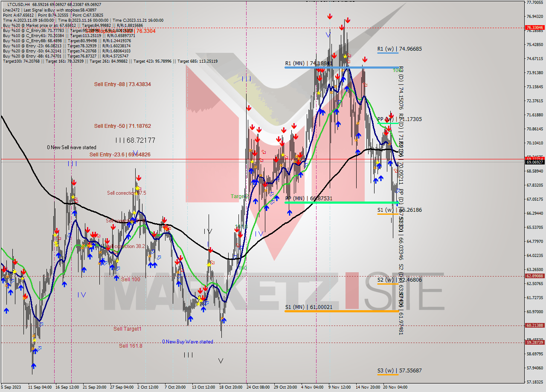Click the red 59.28739 price tag
Viewport: 546px width, 392px height.
[x=534, y=342]
